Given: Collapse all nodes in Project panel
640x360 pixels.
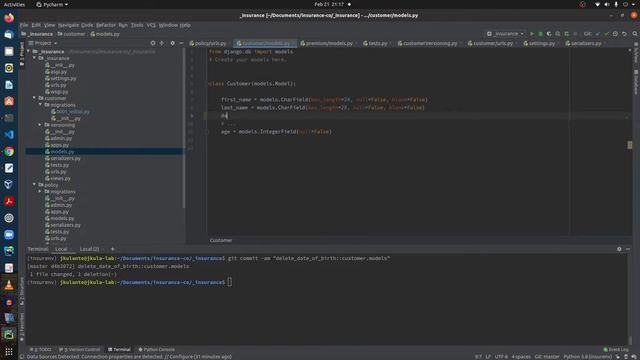Looking at the screenshot, I should pyautogui.click(x=162, y=43).
